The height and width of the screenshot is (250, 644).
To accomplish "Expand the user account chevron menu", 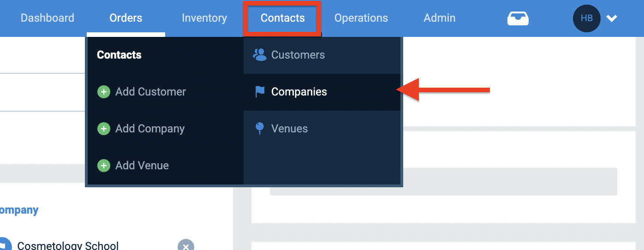I will [612, 18].
